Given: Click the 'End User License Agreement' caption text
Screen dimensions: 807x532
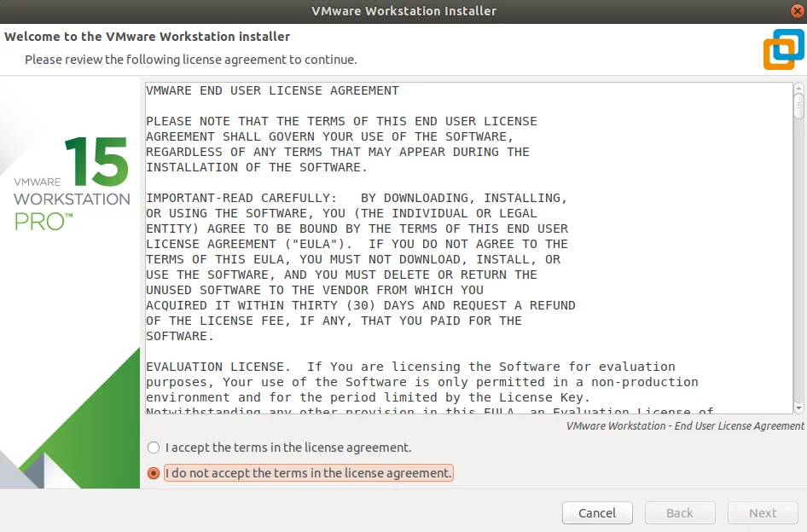Looking at the screenshot, I should [684, 426].
